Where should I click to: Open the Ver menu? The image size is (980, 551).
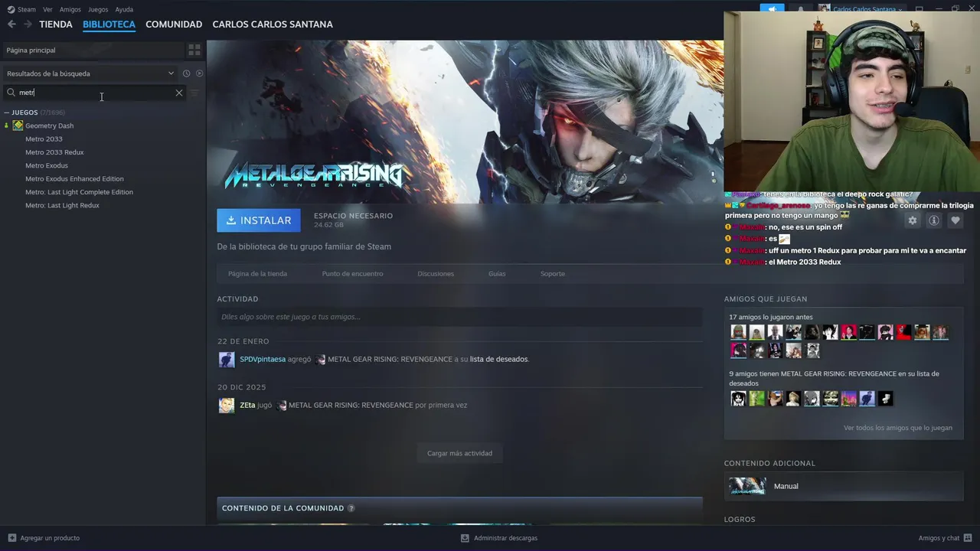(47, 9)
